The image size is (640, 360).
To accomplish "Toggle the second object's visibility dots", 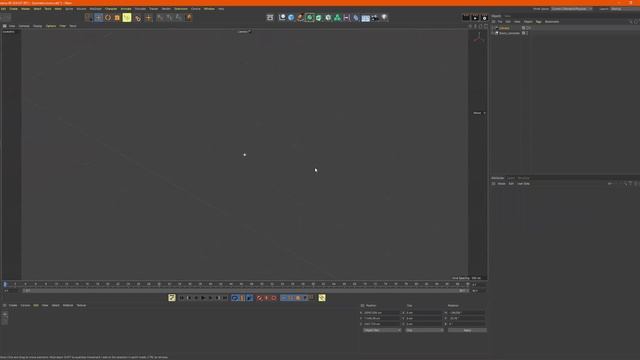I will [x=527, y=33].
